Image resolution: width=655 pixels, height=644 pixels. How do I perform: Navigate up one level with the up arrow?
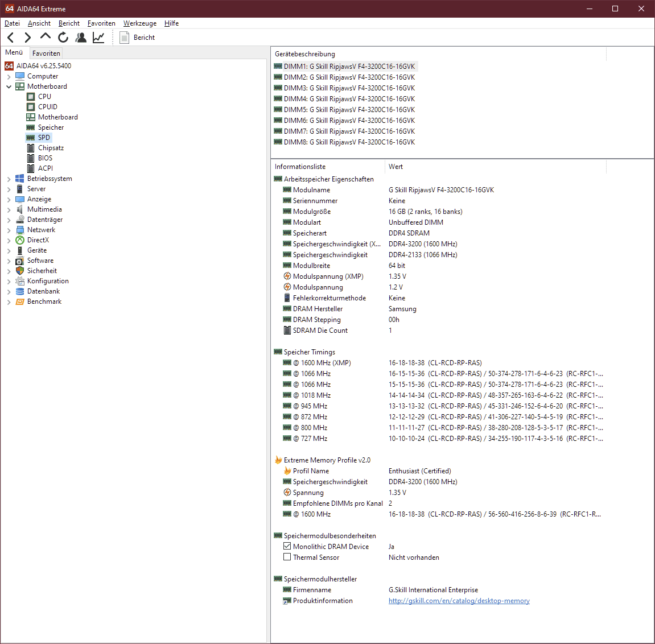(x=45, y=37)
